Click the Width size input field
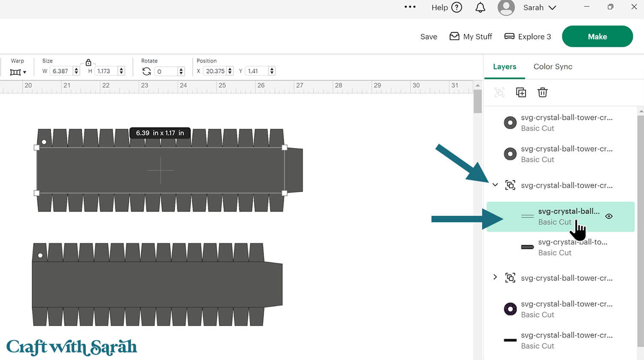Screen dimensions: 644x360 point(61,71)
